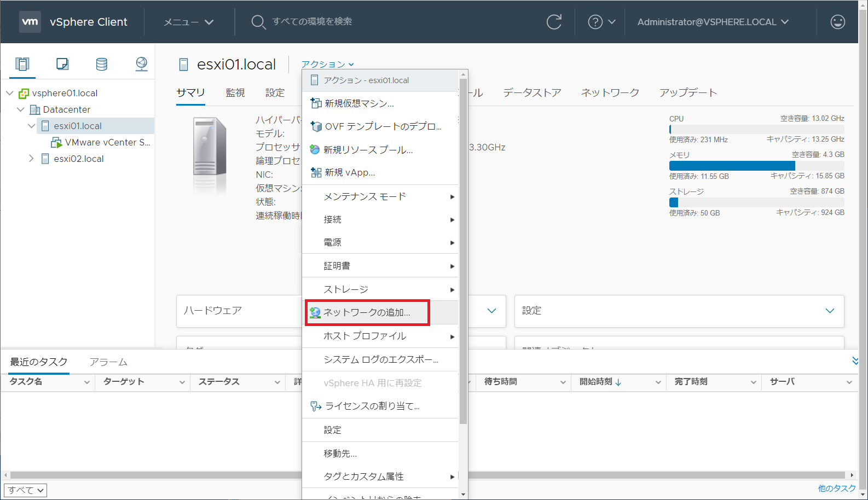This screenshot has height=500, width=868.
Task: Expand タグとカスタム属性 submenu
Action: point(380,476)
